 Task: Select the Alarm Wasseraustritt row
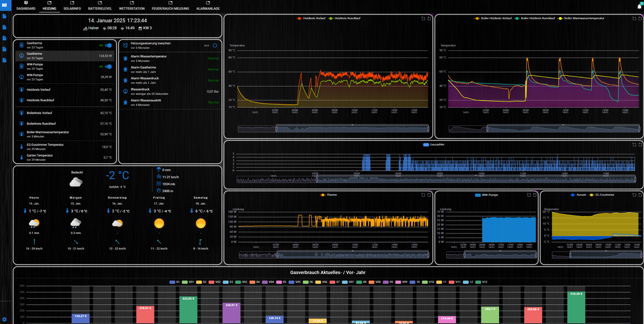pos(170,102)
